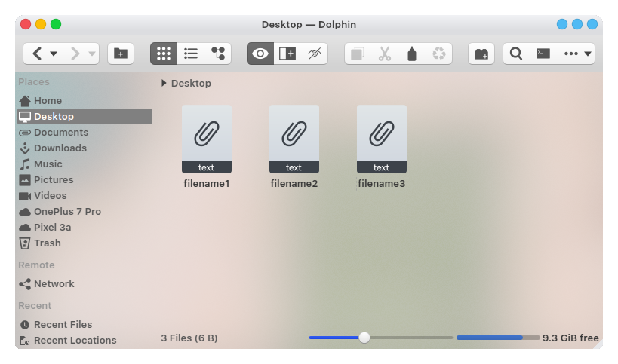This screenshot has height=364, width=618.
Task: Click the icon zoom slider handle
Action: click(364, 338)
